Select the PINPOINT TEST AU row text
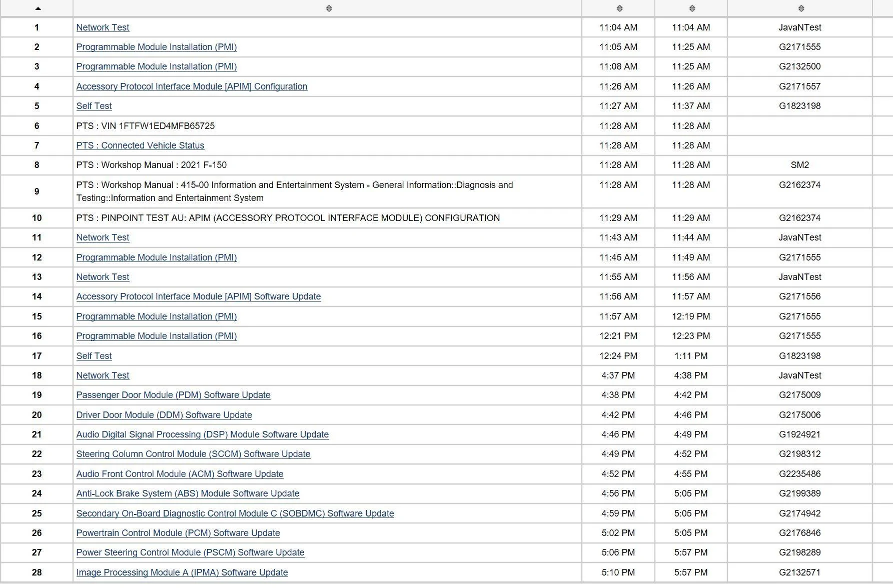The width and height of the screenshot is (893, 588). click(x=288, y=218)
